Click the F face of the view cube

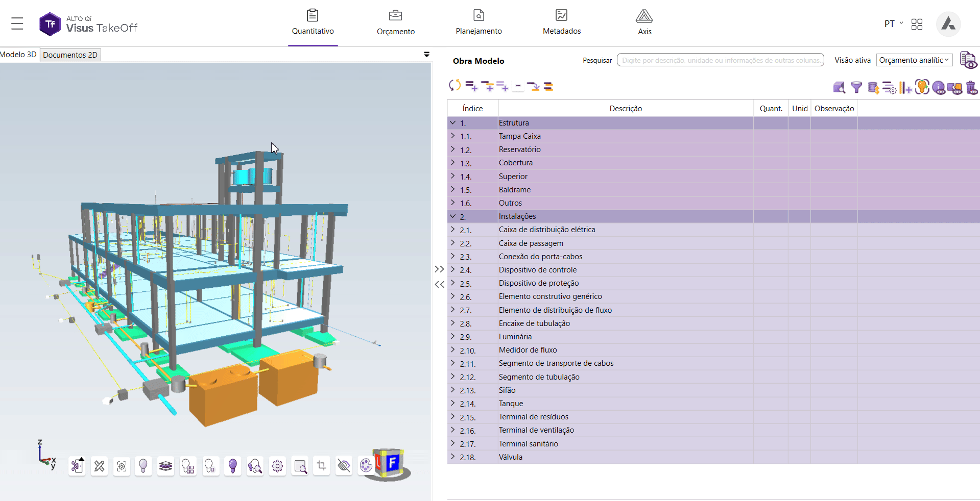[x=392, y=463]
